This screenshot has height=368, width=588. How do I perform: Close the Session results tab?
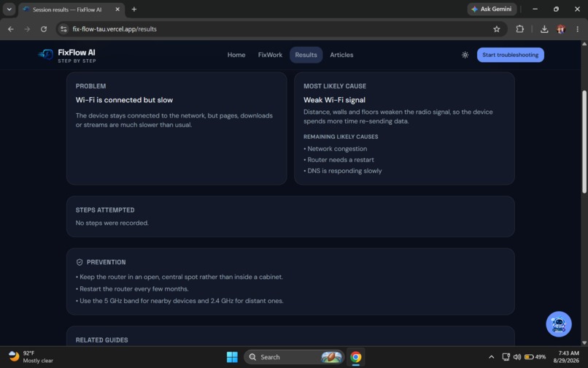pyautogui.click(x=117, y=9)
